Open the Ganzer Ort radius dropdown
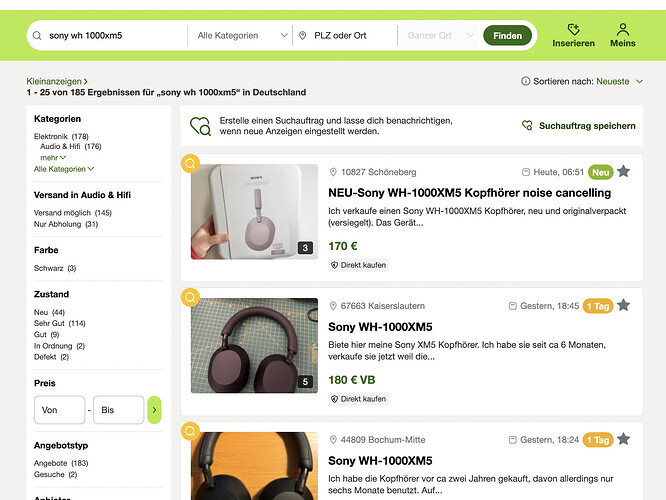The width and height of the screenshot is (666, 500). pyautogui.click(x=437, y=36)
